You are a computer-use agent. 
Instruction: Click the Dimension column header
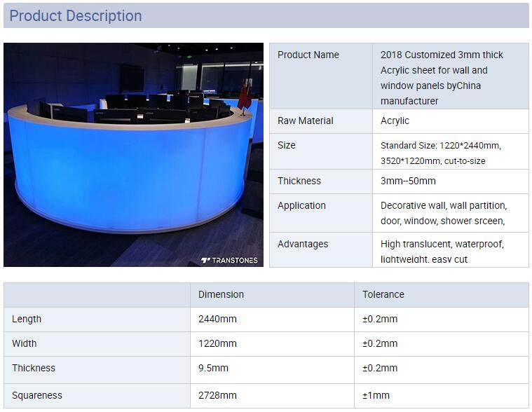[221, 294]
